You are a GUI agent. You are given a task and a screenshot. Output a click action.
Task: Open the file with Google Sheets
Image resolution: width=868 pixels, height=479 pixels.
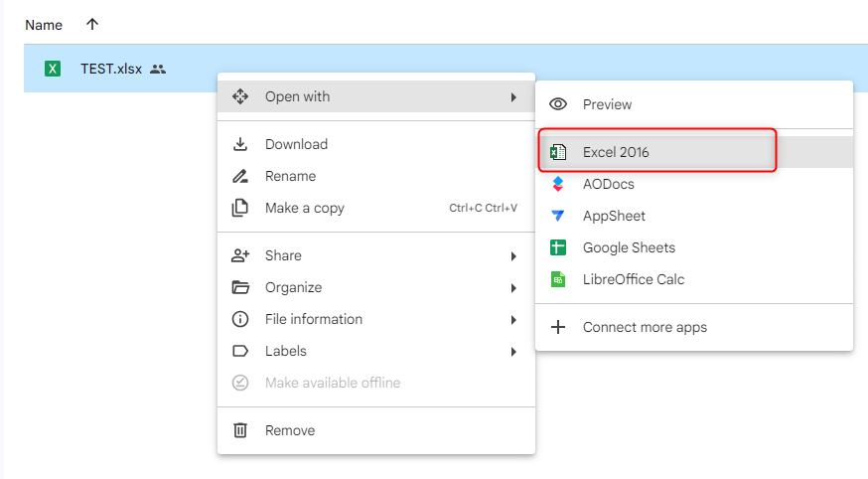(x=694, y=247)
